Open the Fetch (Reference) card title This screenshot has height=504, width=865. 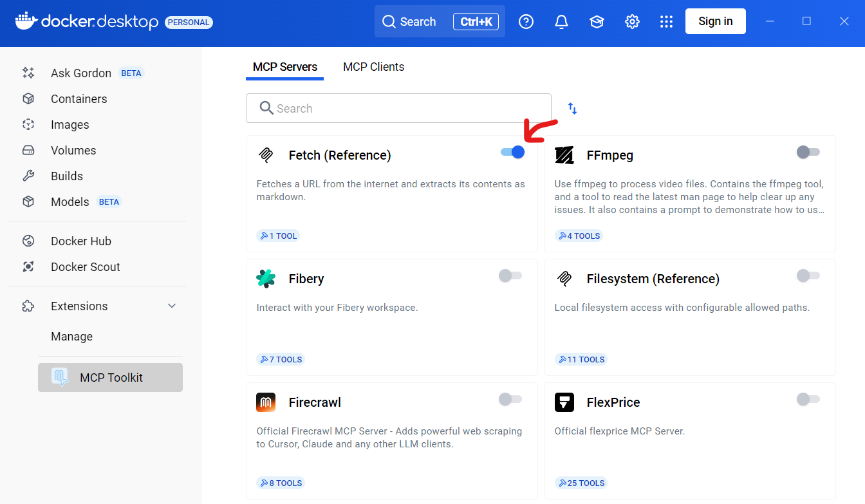[340, 155]
